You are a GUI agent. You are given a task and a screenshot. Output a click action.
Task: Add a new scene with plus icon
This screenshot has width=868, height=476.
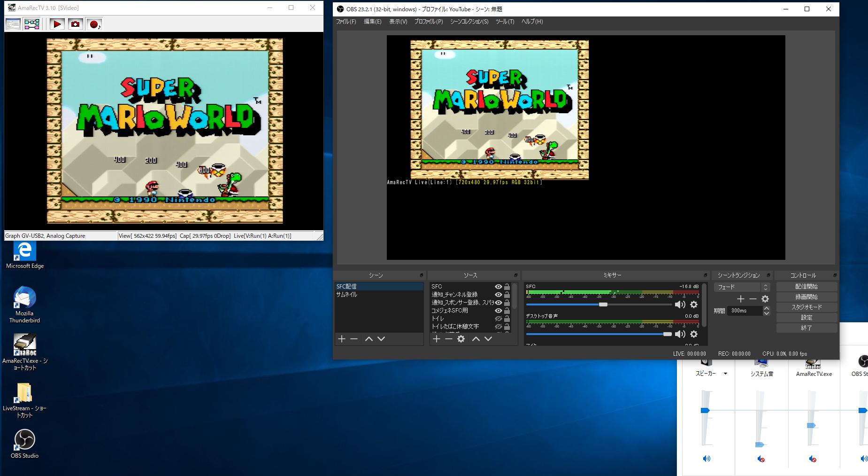tap(342, 339)
